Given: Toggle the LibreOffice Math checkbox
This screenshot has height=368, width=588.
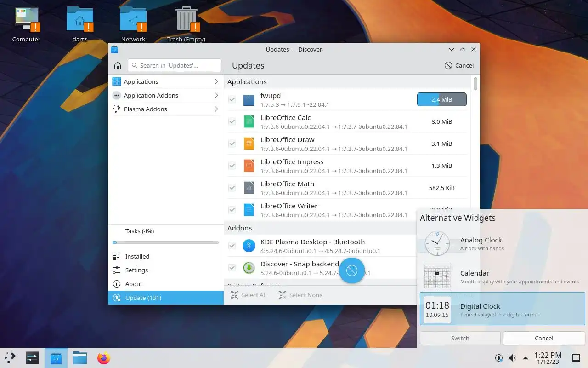Looking at the screenshot, I should [232, 188].
